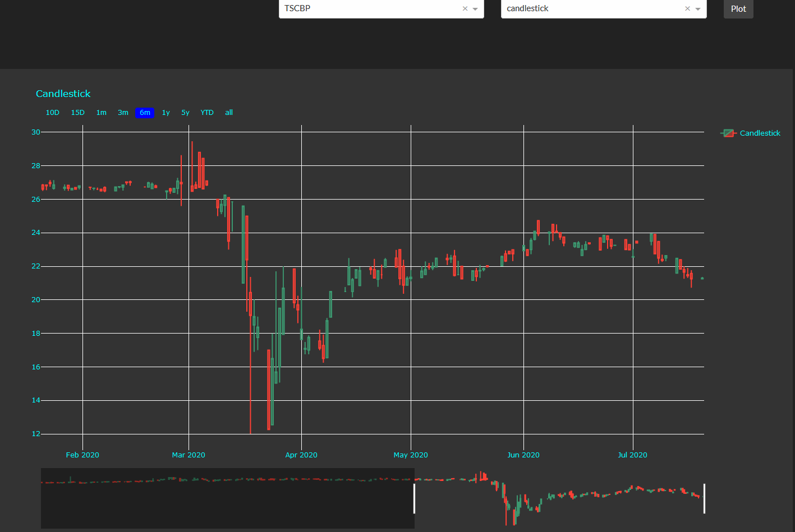Click the 22 price axis label
The image size is (795, 532).
36,266
